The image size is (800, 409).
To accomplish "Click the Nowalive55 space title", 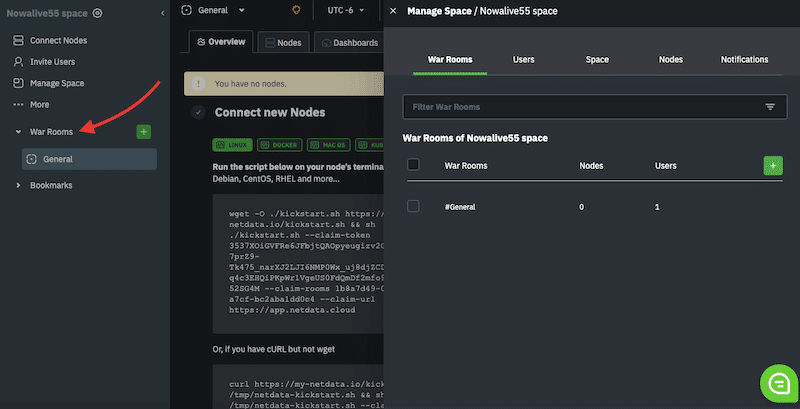I will [x=47, y=13].
